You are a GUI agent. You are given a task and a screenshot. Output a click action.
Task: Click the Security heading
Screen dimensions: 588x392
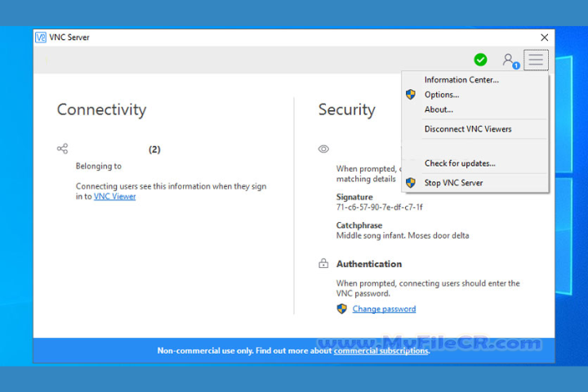tap(346, 110)
